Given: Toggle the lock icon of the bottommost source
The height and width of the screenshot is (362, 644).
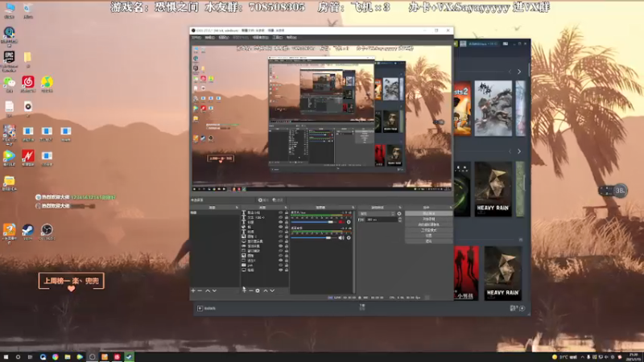Looking at the screenshot, I should point(287,270).
